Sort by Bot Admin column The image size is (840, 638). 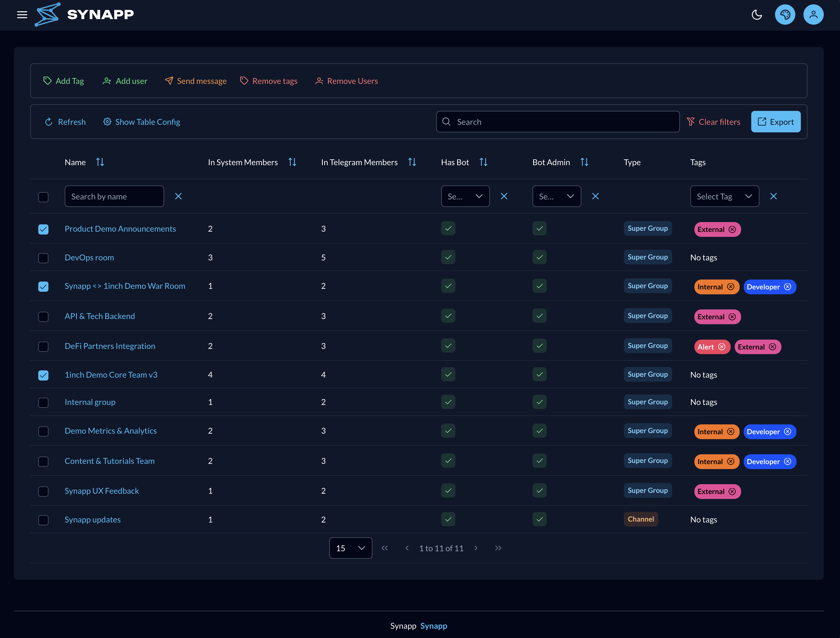pyautogui.click(x=584, y=162)
